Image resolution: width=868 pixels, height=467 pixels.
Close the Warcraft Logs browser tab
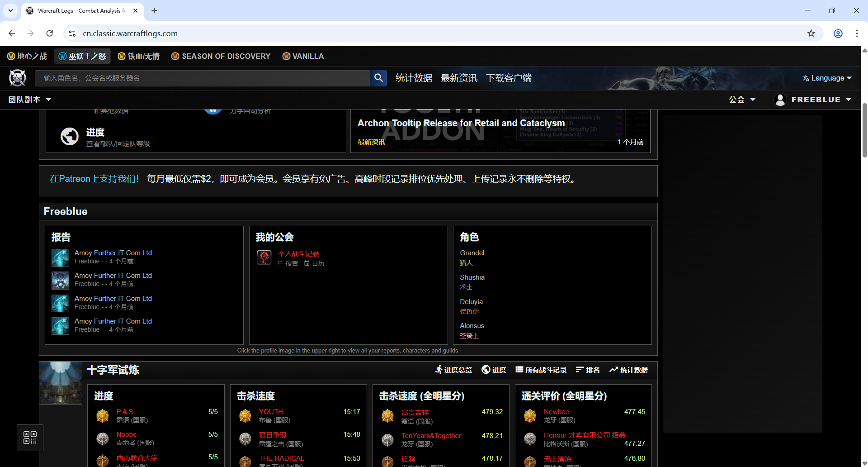point(135,10)
